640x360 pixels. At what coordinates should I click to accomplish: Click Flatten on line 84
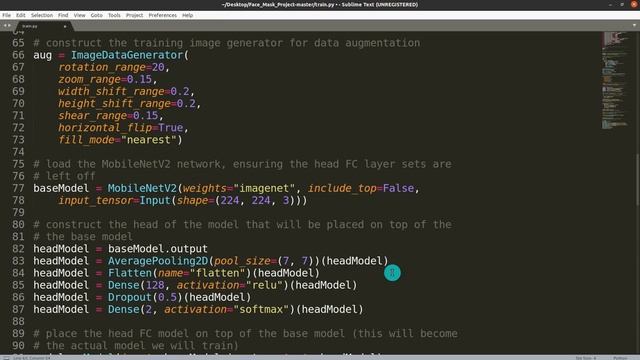coord(130,273)
